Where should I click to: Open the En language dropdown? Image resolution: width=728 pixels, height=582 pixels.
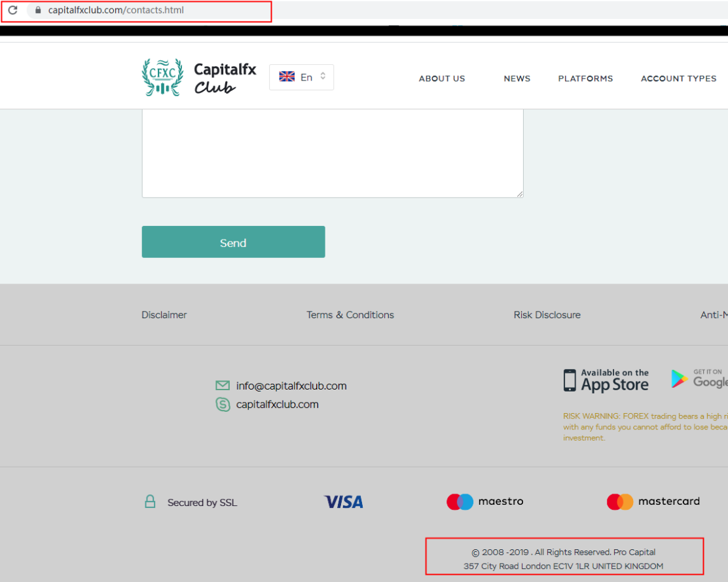[x=301, y=77]
